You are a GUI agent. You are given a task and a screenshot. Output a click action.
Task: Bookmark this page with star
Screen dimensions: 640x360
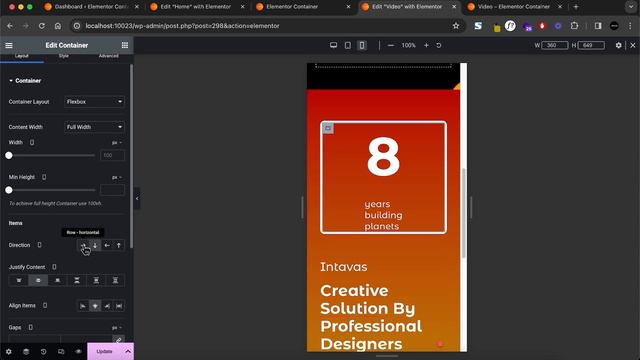point(456,26)
